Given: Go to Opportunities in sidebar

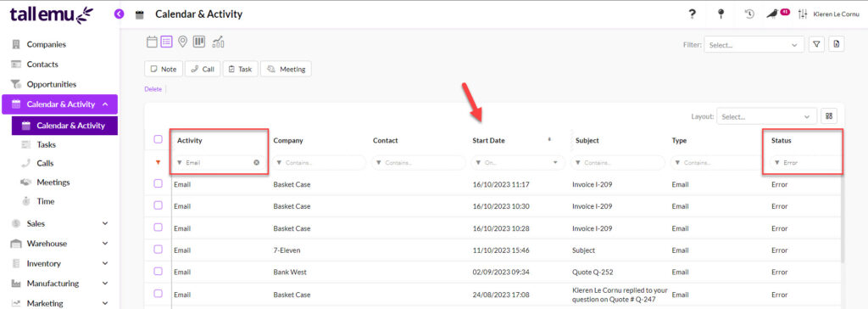Looking at the screenshot, I should tap(52, 84).
